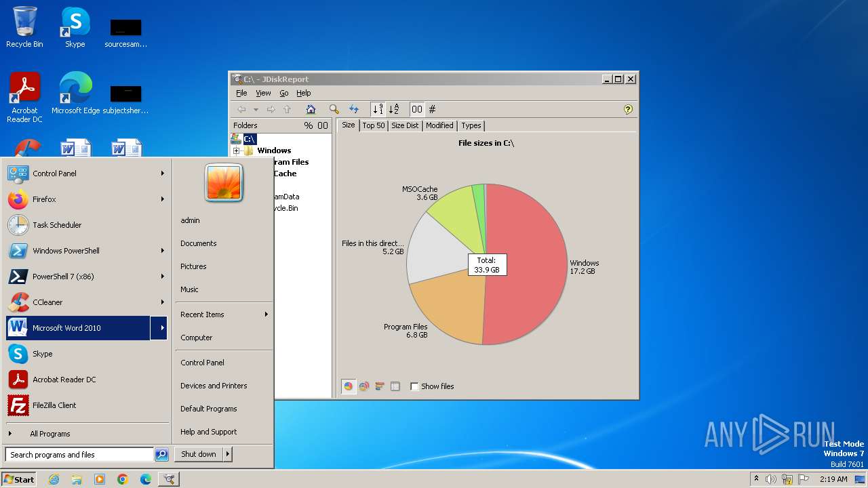Click Chrome icon in the taskbar
The image size is (868, 488).
click(x=123, y=479)
